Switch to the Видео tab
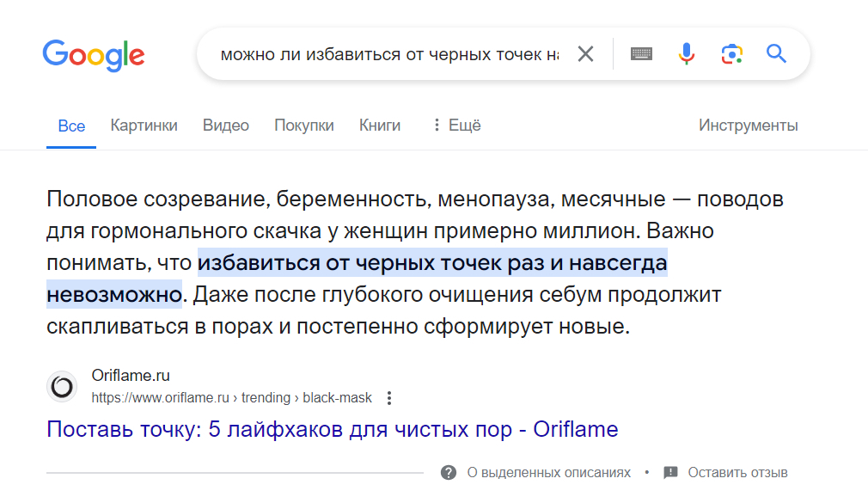Screen dimensions: 868x503 click(x=226, y=126)
